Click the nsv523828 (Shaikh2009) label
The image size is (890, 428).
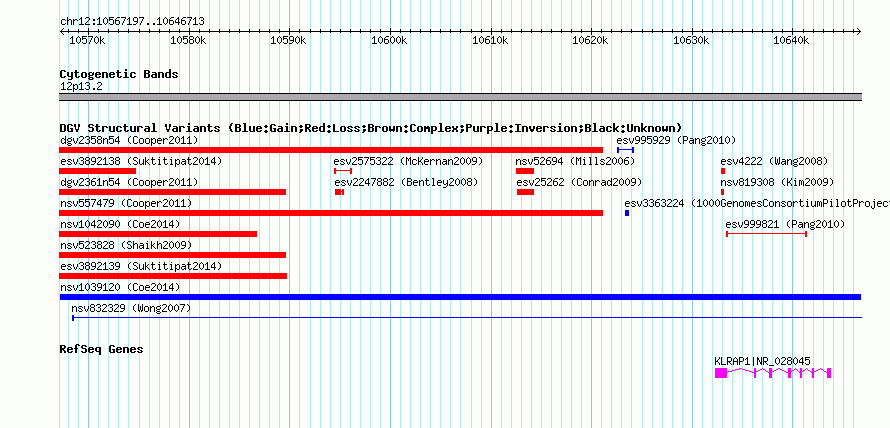(126, 245)
